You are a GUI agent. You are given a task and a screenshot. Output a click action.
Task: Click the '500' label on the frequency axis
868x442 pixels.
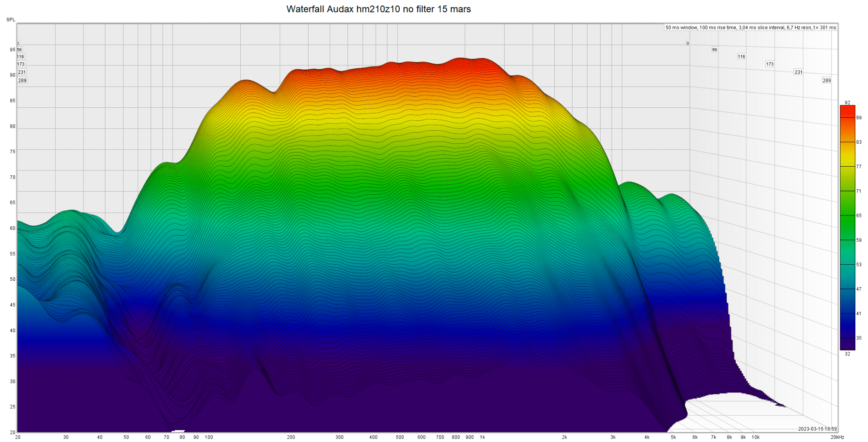(400, 437)
